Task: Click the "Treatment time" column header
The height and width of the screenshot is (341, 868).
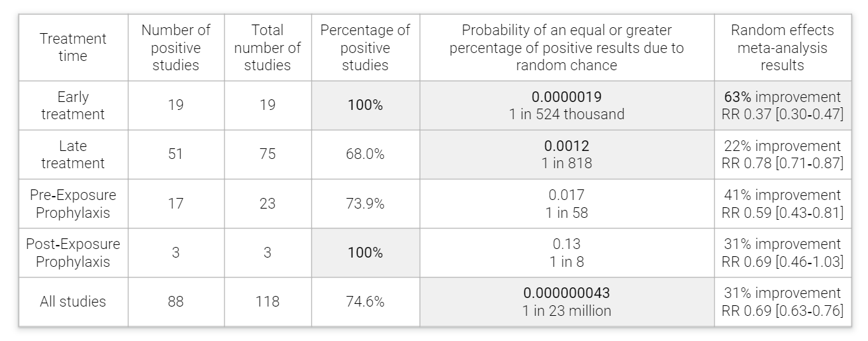Action: 73,48
